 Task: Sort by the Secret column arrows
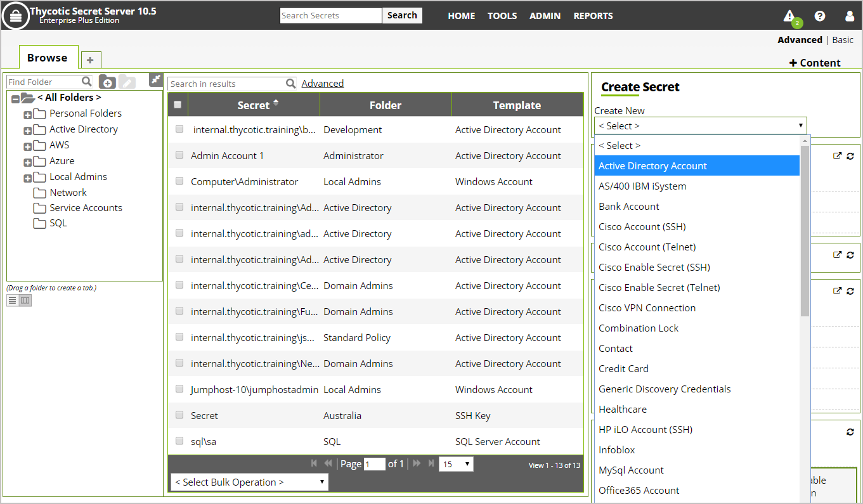pyautogui.click(x=276, y=103)
